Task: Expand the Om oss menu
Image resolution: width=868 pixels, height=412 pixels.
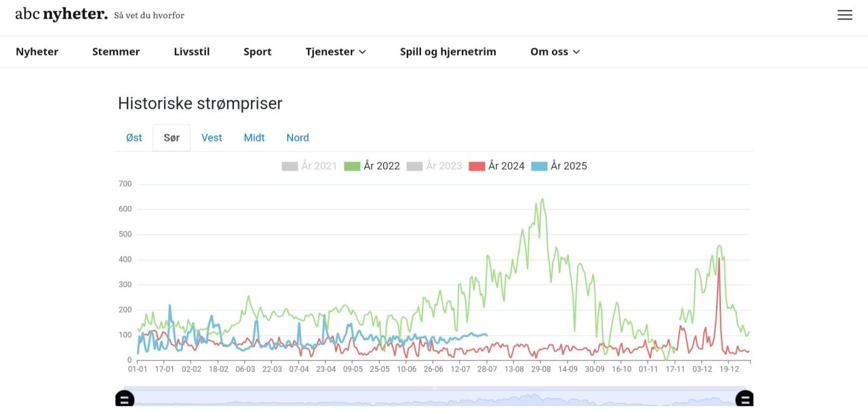Action: point(555,52)
